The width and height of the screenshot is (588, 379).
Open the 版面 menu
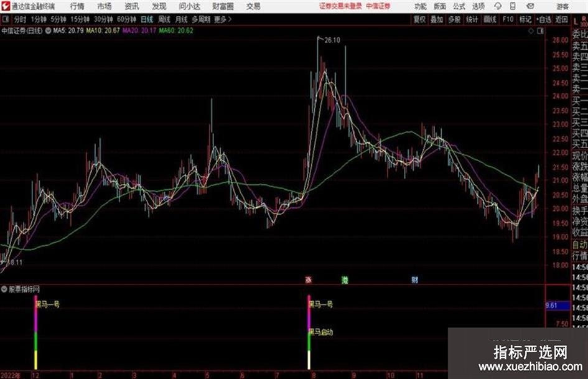pyautogui.click(x=440, y=6)
